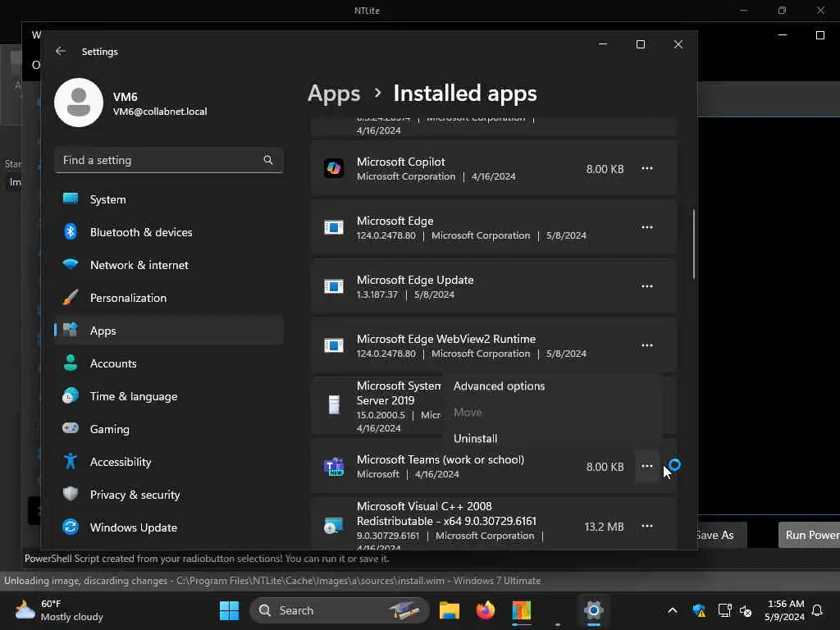
Task: Open more options for Edge WebView2 Runtime
Action: (x=647, y=345)
